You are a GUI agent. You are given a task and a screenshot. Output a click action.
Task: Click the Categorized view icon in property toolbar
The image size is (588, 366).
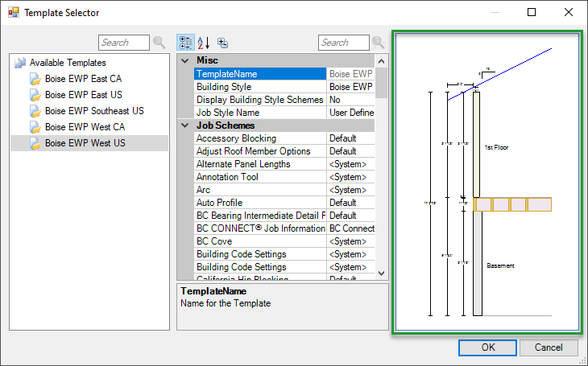pos(185,43)
